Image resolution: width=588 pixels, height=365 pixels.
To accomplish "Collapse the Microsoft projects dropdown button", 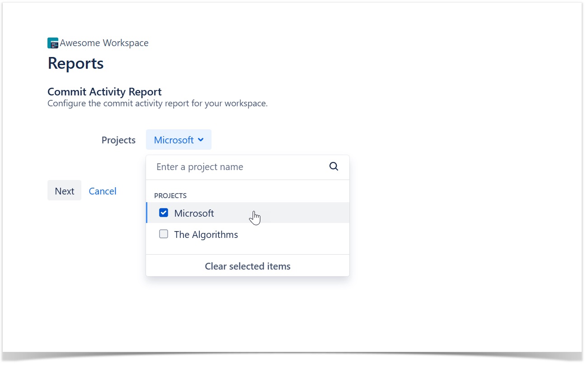I will click(178, 140).
